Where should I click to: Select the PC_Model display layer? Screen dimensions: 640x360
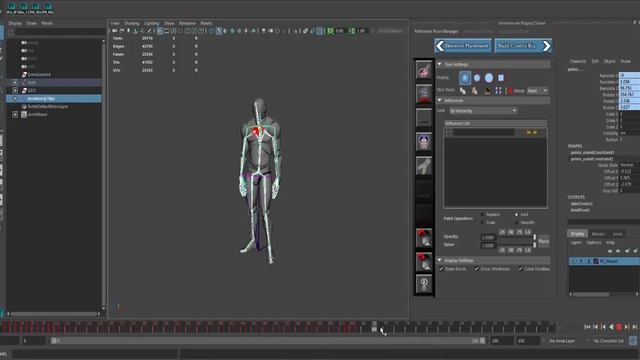604,261
